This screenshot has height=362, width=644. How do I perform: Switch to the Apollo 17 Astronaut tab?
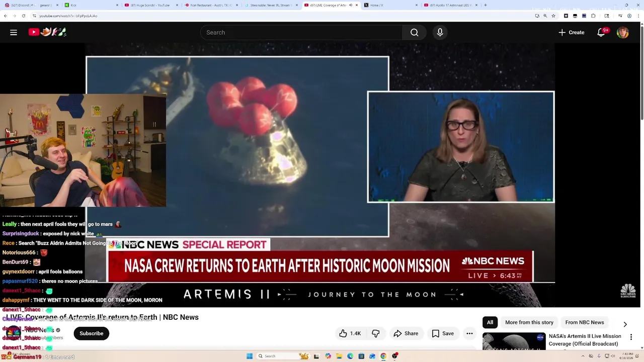(450, 5)
